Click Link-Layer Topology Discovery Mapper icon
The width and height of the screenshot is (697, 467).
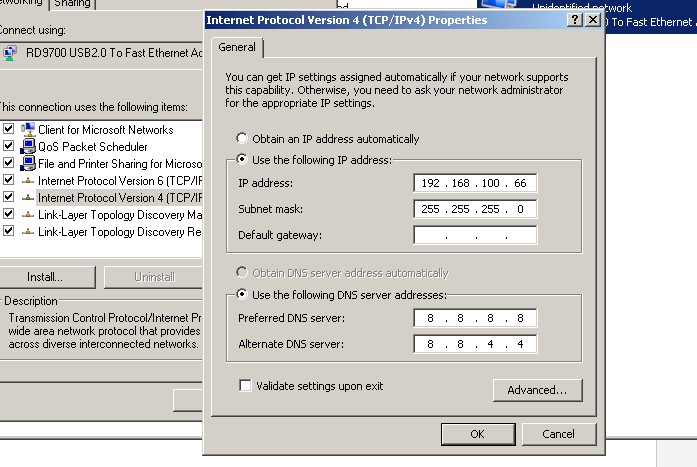(28, 215)
